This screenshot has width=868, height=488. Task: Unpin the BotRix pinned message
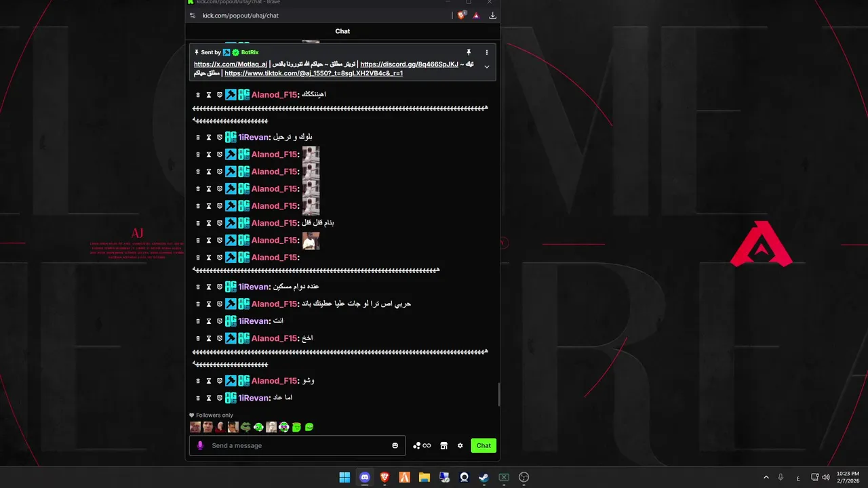(468, 52)
